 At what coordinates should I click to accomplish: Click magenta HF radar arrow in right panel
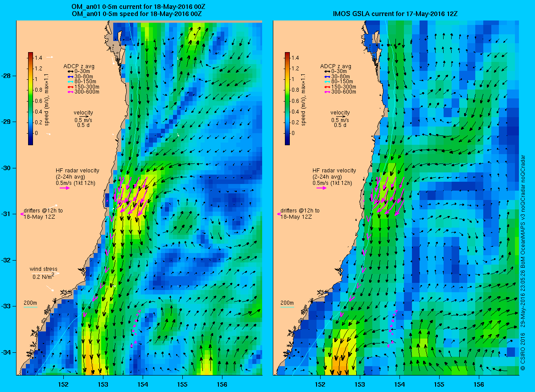tap(321, 188)
